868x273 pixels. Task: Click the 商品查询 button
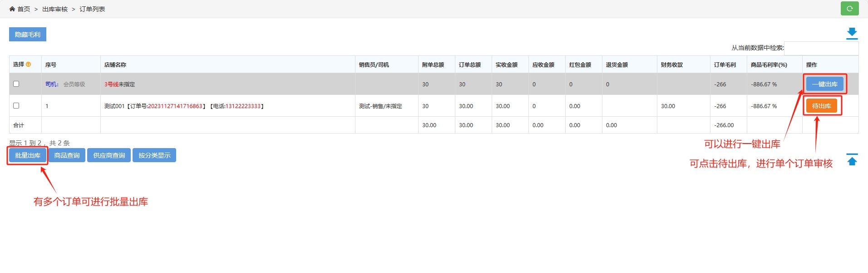coord(67,155)
